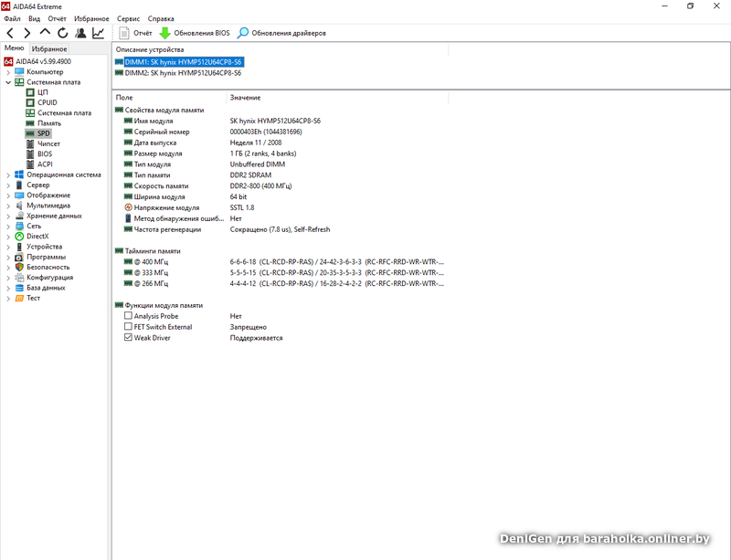Select ACPI item in tree

tap(45, 164)
